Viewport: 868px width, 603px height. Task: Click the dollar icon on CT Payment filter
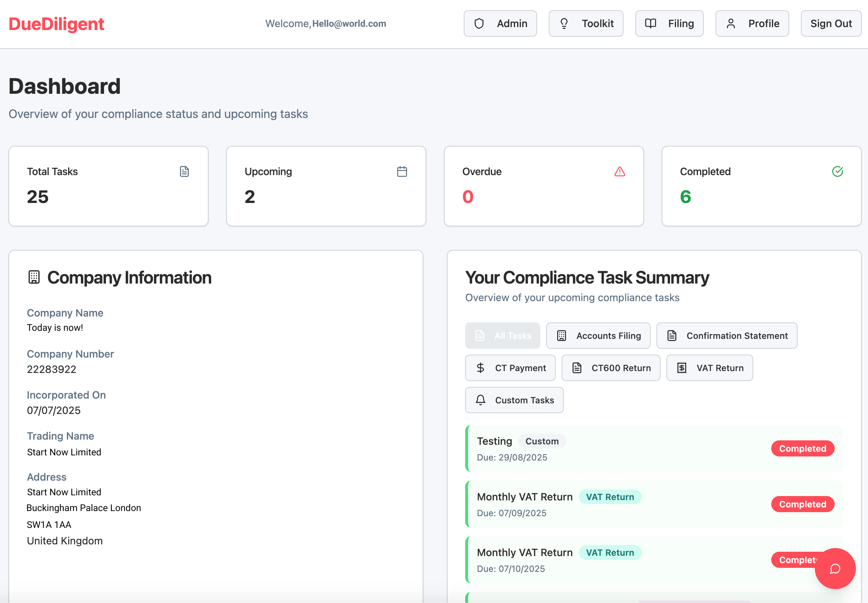[481, 367]
